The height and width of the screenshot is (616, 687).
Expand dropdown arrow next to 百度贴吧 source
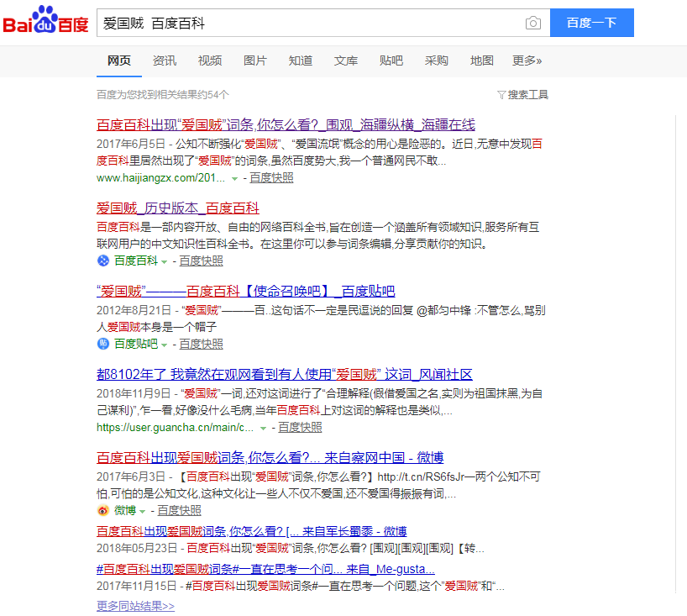coord(165,345)
